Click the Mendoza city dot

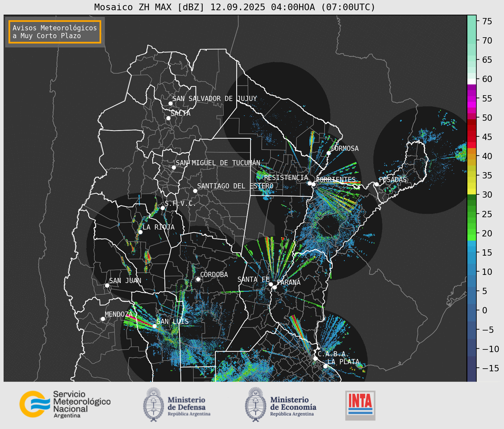pos(103,319)
